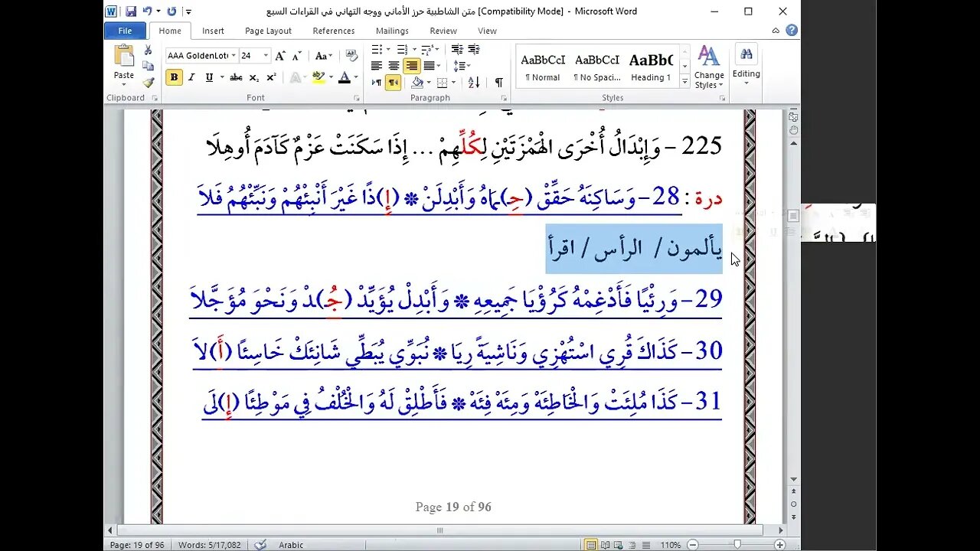Click the Cut scissors icon

(x=149, y=50)
